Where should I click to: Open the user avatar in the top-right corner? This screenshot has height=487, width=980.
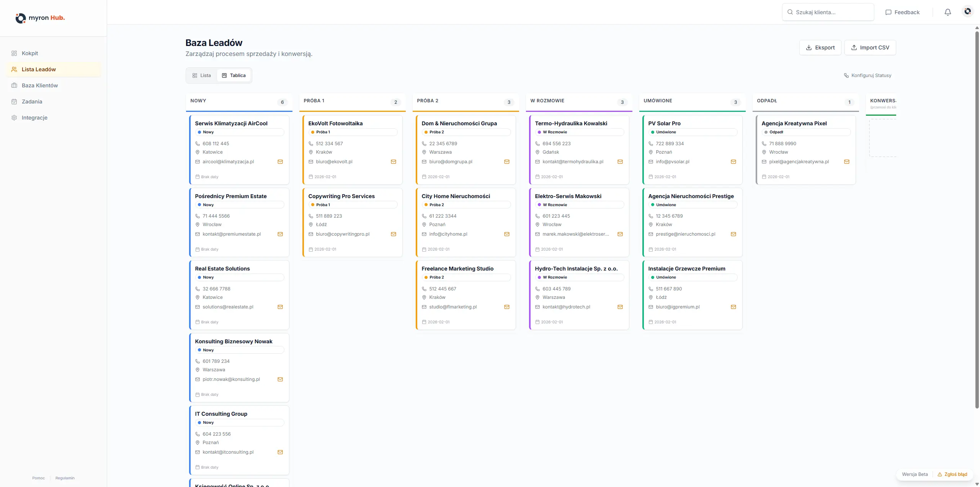[967, 12]
